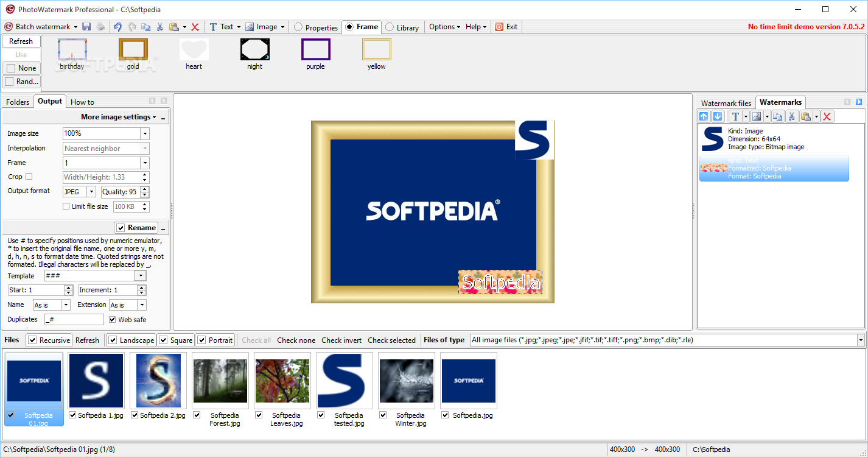Click the Batch watermark toolbar button
868x458 pixels.
(41, 27)
